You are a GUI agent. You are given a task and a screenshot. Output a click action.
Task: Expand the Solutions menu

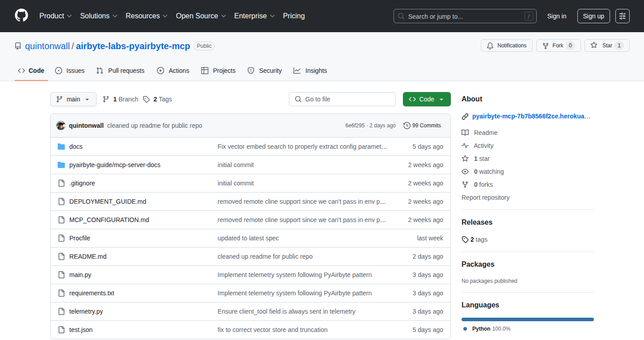click(x=99, y=16)
